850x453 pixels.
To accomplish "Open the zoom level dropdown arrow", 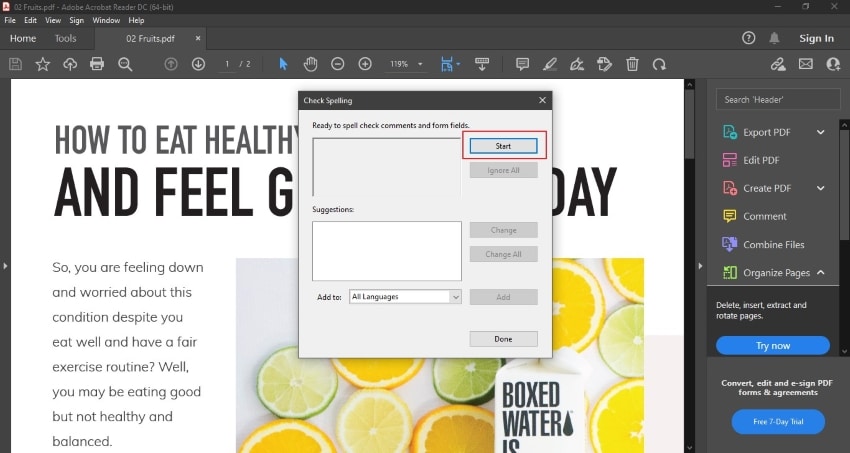I will [x=420, y=64].
